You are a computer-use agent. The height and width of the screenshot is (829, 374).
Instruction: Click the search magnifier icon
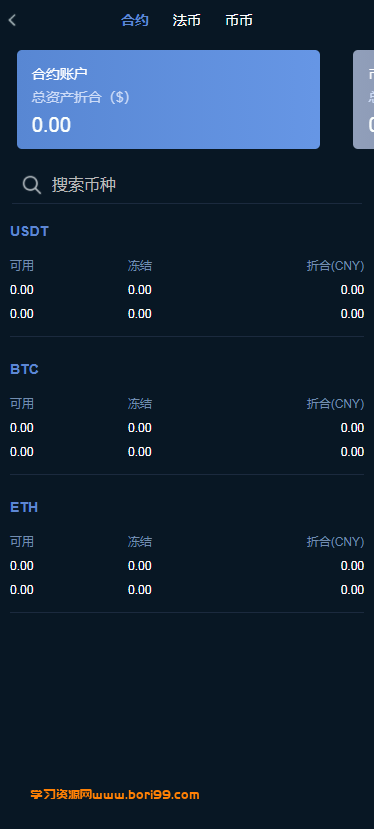[32, 185]
